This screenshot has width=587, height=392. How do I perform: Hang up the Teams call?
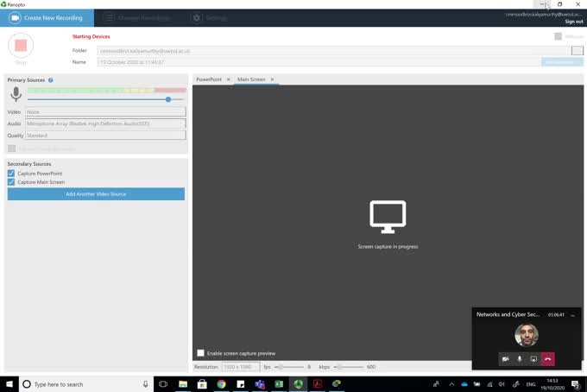pos(547,358)
